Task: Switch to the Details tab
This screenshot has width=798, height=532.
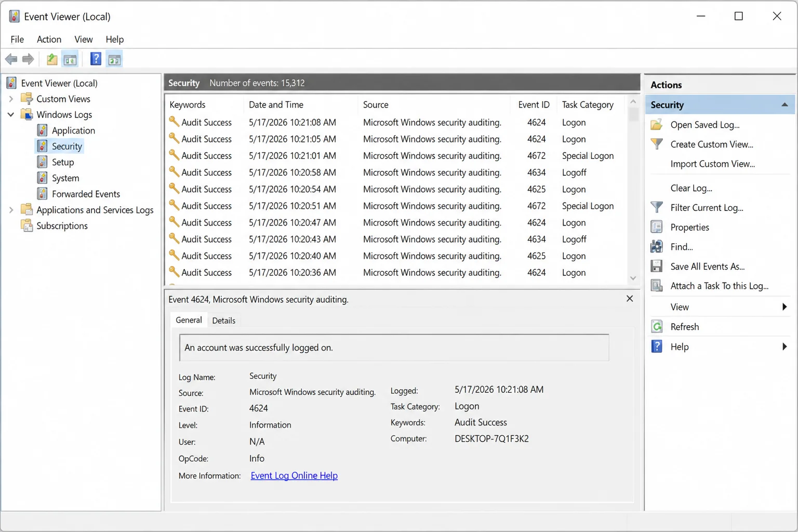Action: (x=223, y=321)
